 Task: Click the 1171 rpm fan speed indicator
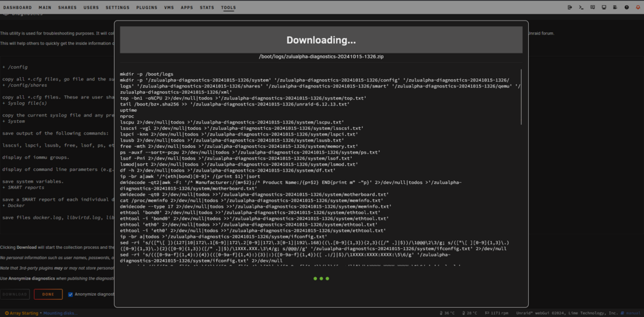(497, 313)
